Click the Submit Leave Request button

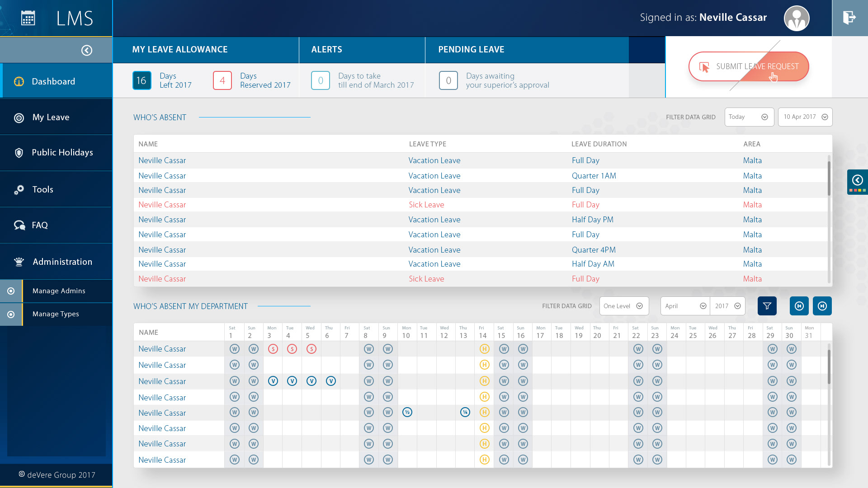tap(748, 66)
